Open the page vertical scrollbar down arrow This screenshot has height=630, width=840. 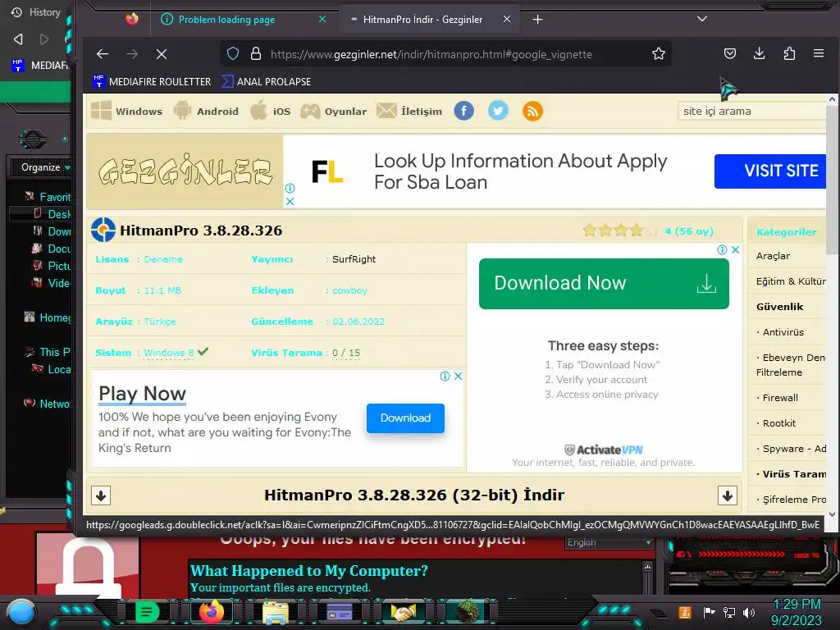[832, 514]
